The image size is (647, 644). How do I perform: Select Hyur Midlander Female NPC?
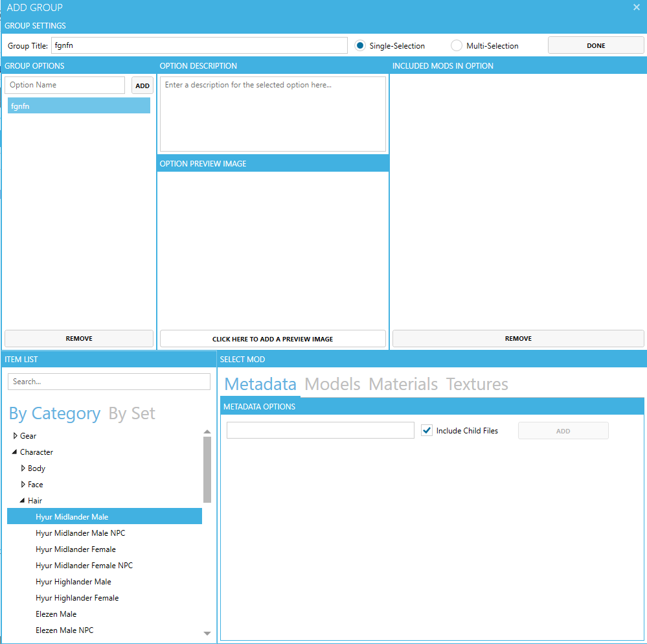tap(84, 565)
